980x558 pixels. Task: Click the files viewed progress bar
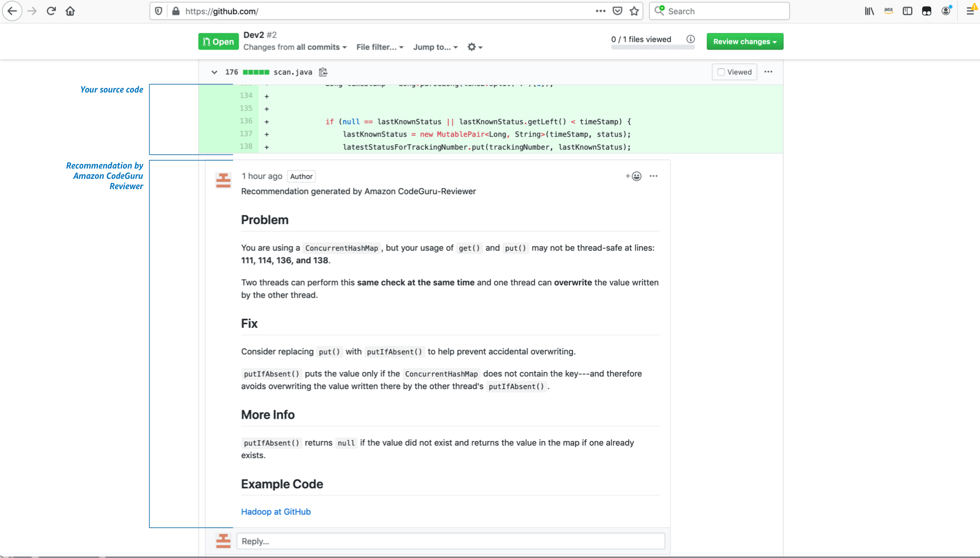coord(652,48)
